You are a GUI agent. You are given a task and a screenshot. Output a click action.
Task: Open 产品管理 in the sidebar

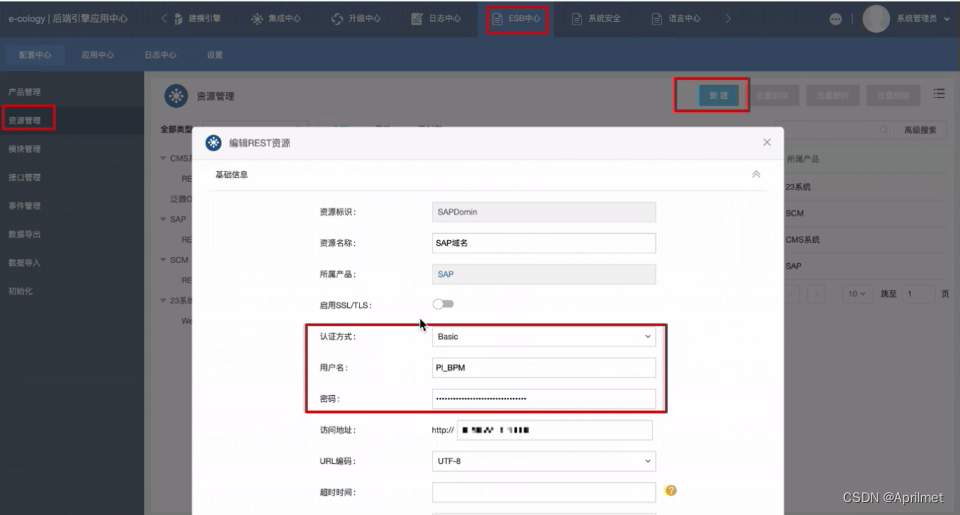[x=24, y=92]
